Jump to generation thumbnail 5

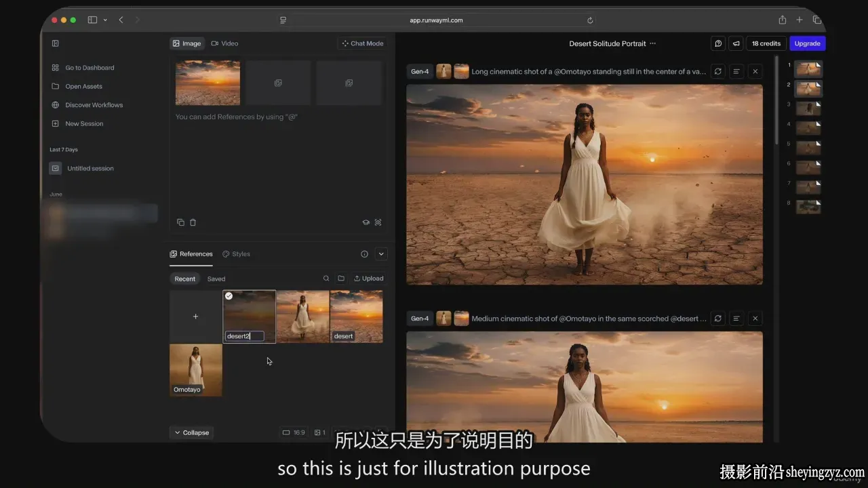[x=808, y=147]
